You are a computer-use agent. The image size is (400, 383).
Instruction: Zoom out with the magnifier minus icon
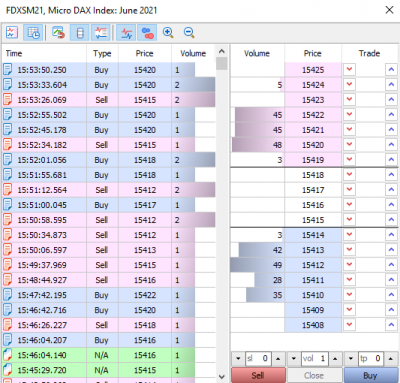[x=189, y=33]
